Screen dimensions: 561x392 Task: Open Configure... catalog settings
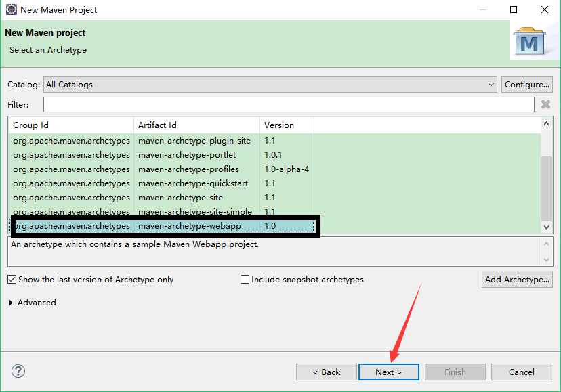[x=527, y=85]
